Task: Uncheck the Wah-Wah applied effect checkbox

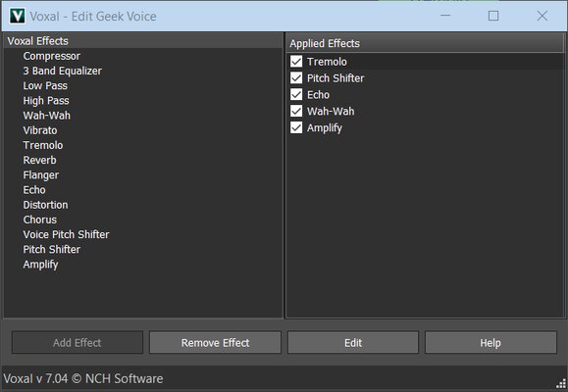Action: 296,111
